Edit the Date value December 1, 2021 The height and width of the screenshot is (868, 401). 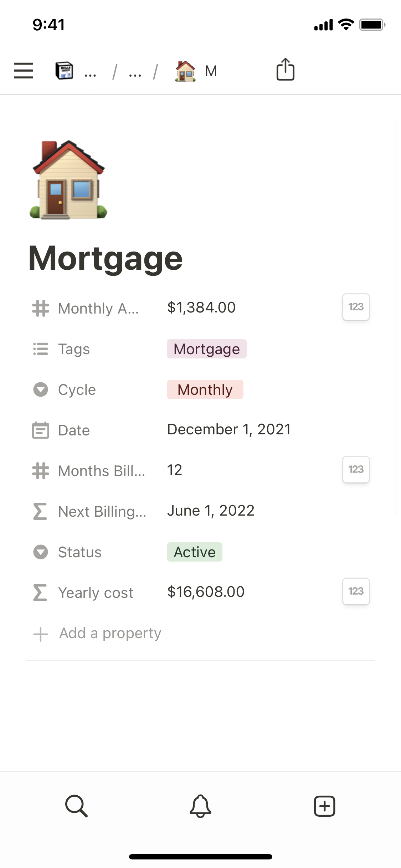tap(229, 429)
